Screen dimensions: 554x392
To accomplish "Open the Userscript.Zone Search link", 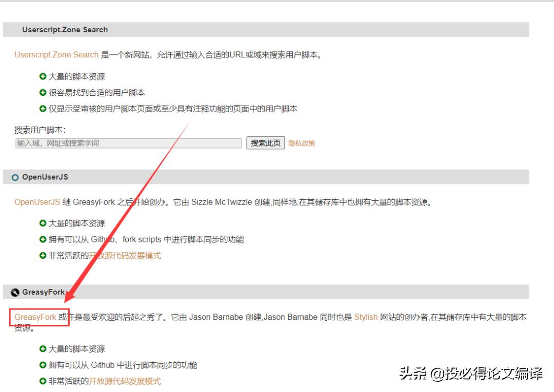I will coord(56,55).
